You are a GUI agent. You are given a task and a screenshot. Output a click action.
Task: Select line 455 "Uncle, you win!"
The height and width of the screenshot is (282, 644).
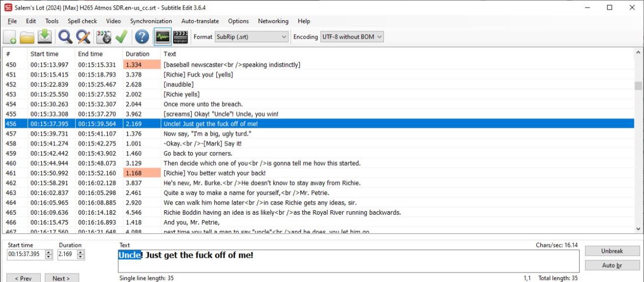[x=319, y=114]
